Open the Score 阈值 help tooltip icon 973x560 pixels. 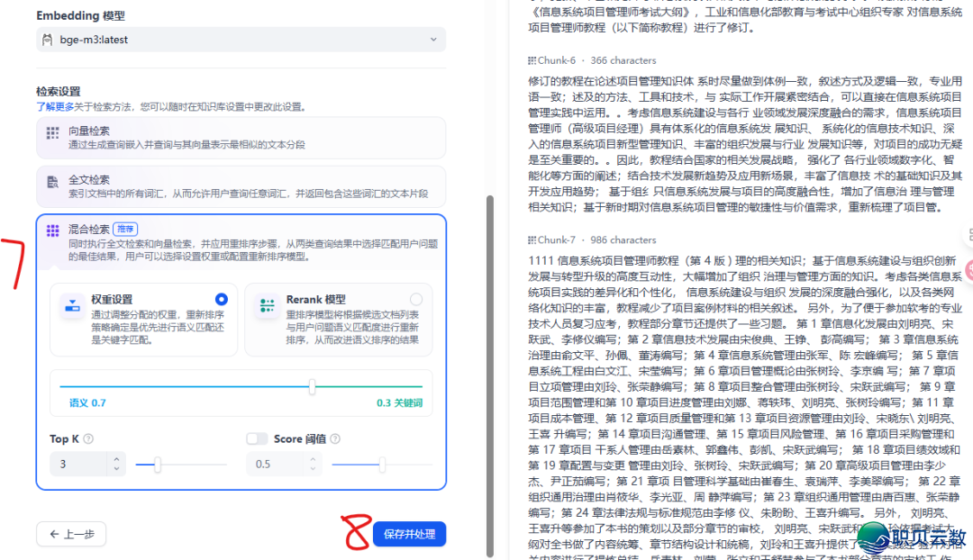pos(333,438)
